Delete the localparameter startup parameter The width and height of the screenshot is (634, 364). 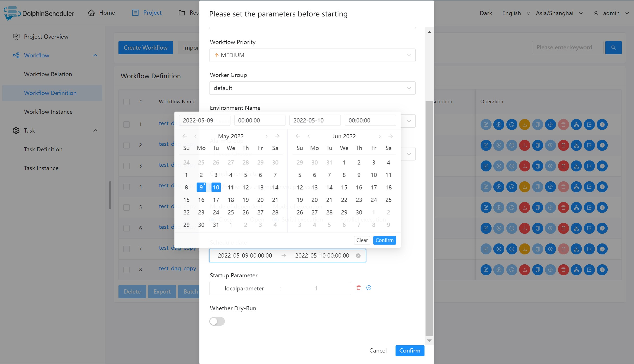pyautogui.click(x=358, y=288)
